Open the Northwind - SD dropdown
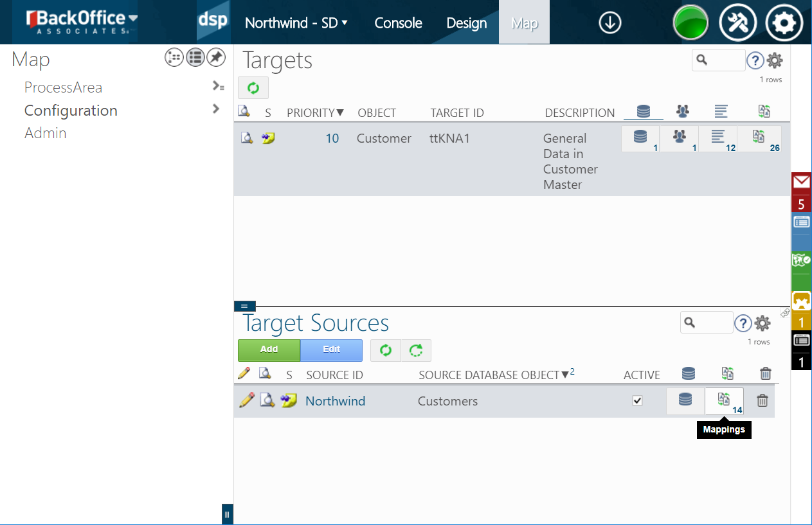 pyautogui.click(x=296, y=23)
